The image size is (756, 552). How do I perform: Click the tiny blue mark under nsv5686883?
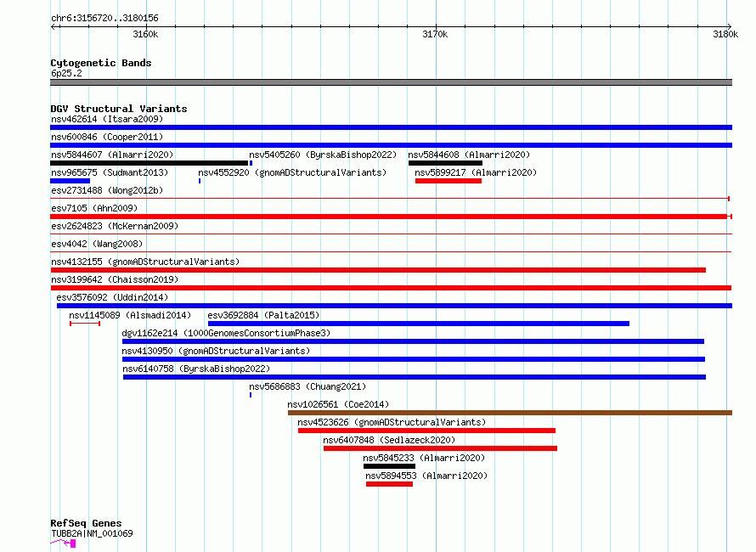click(x=251, y=395)
